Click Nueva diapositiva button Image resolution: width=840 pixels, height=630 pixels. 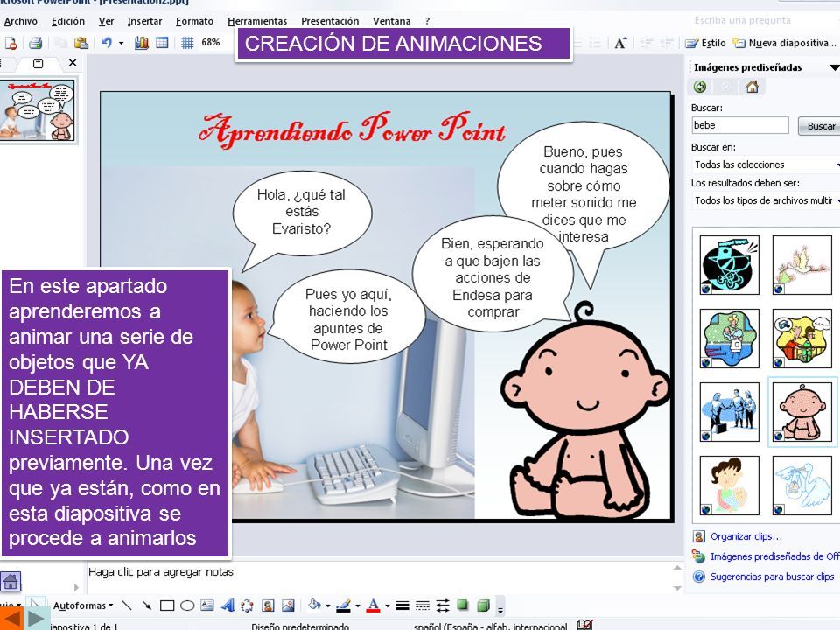[784, 43]
